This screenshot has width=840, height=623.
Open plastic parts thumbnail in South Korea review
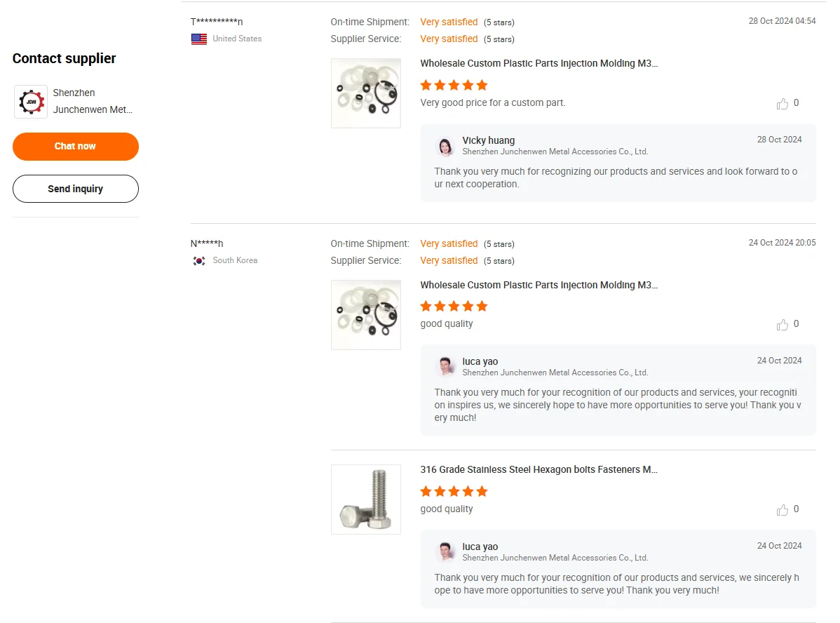[365, 314]
